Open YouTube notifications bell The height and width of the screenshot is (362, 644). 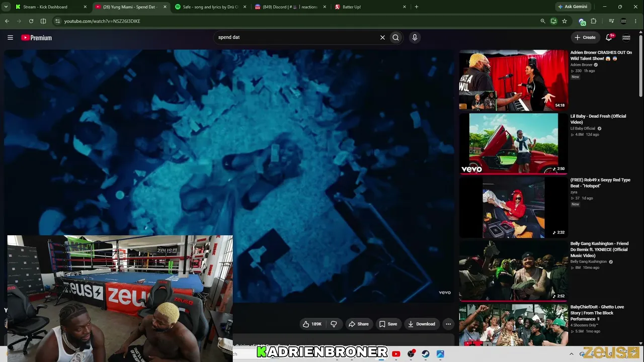click(x=609, y=37)
